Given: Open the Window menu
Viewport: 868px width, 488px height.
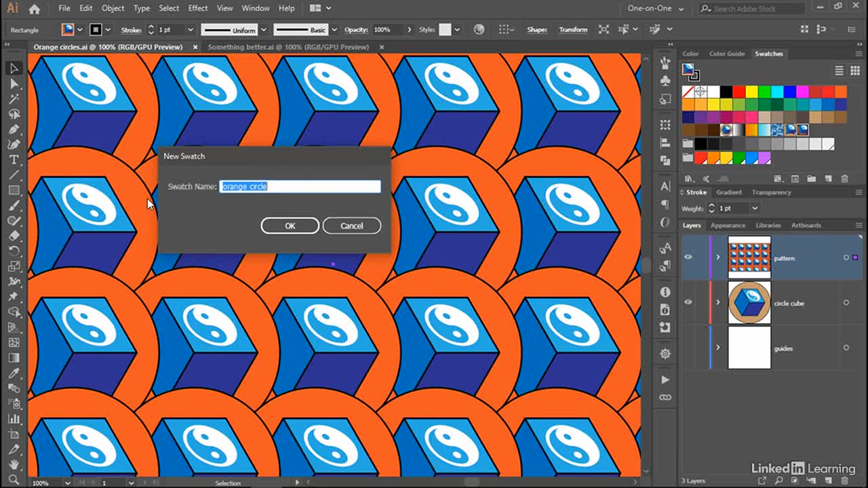Looking at the screenshot, I should (256, 8).
